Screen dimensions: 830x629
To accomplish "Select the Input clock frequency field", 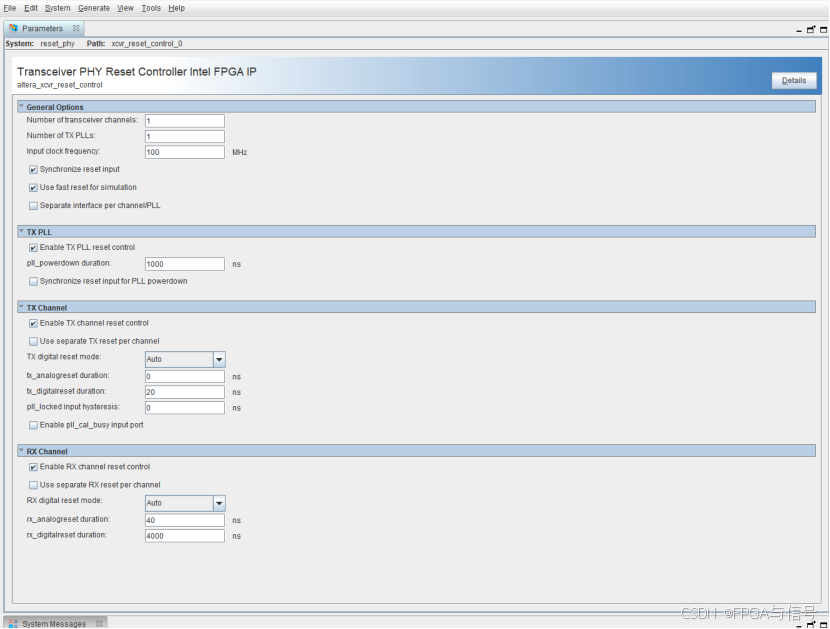I will click(184, 151).
